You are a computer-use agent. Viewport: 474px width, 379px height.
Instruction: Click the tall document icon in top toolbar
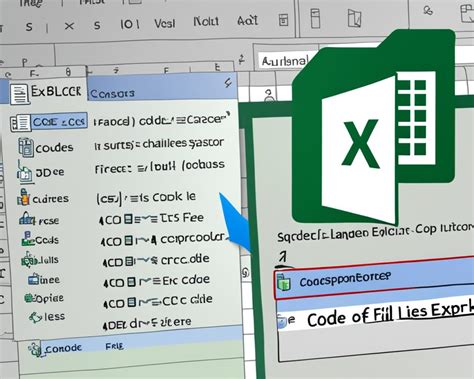click(x=315, y=18)
